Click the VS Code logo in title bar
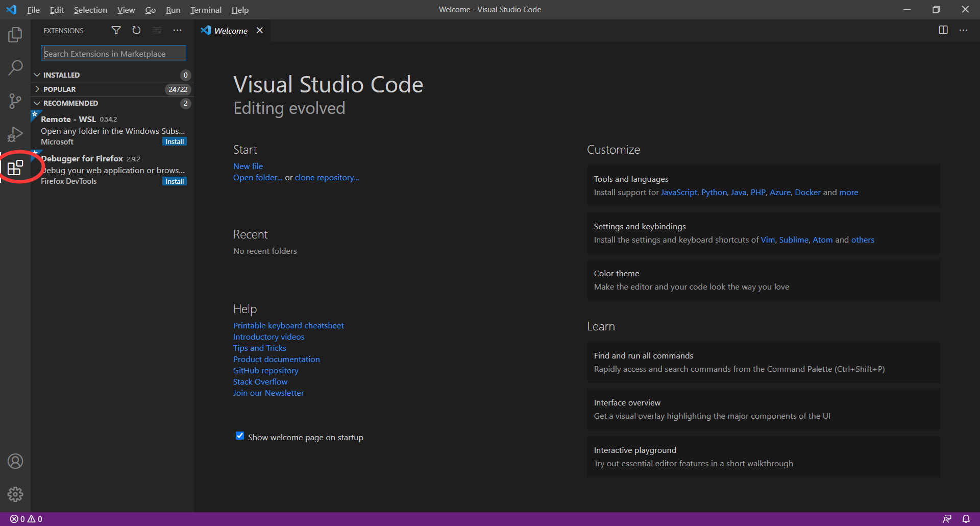Viewport: 980px width, 526px height. (x=11, y=10)
